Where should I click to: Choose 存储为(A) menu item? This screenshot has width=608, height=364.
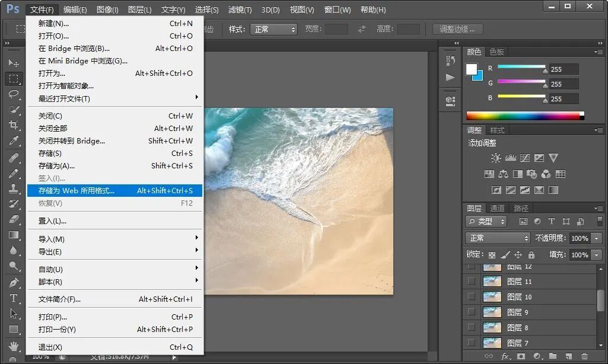(114, 165)
